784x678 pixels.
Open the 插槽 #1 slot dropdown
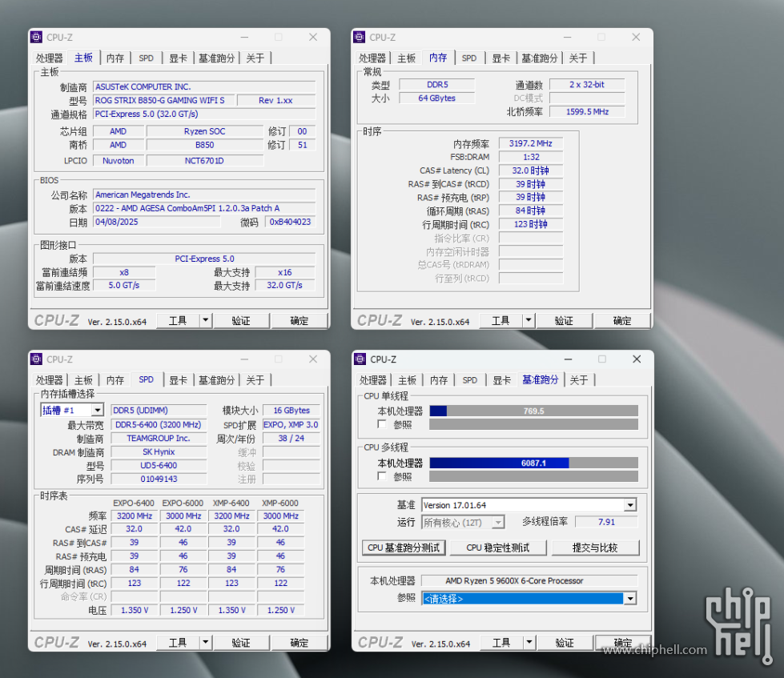click(98, 410)
